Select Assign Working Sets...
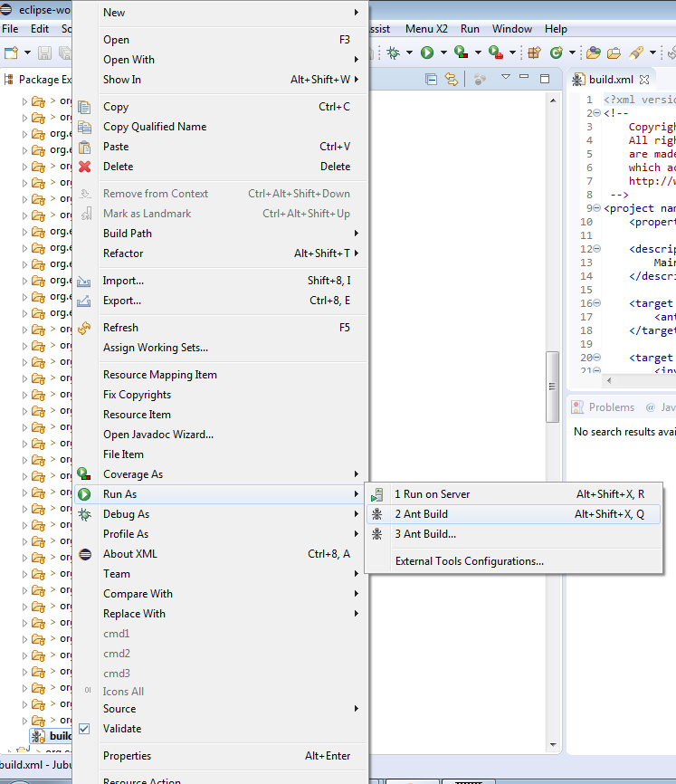The width and height of the screenshot is (676, 784). [220, 348]
